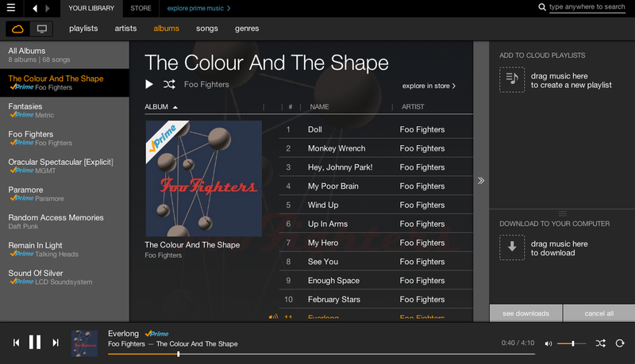Sort by the track number column

coord(291,107)
